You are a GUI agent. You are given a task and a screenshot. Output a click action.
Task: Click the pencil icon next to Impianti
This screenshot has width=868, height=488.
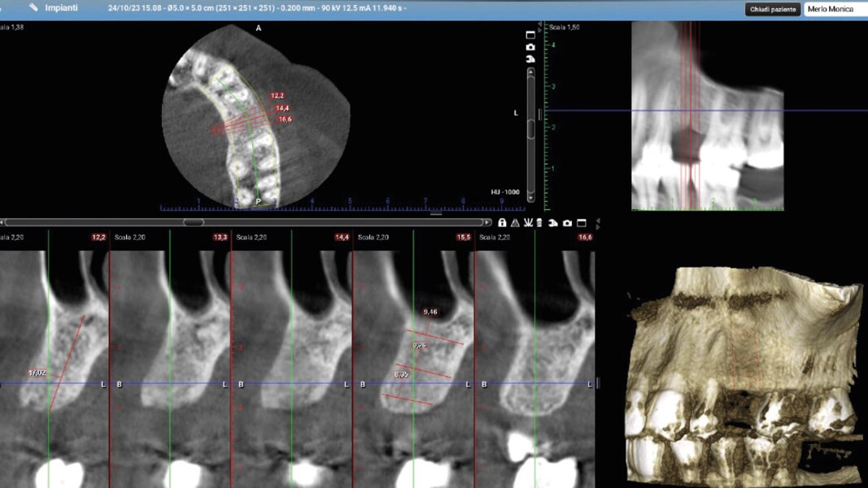[x=33, y=8]
